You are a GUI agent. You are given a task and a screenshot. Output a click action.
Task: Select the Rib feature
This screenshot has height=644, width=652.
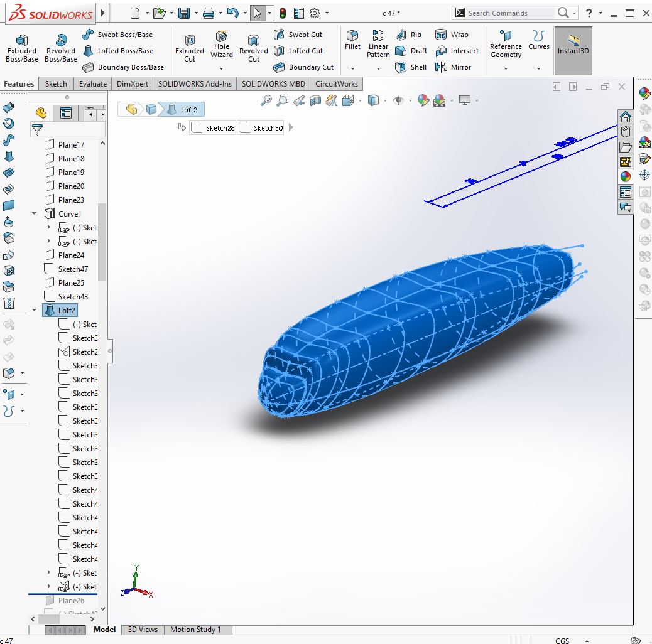click(408, 35)
